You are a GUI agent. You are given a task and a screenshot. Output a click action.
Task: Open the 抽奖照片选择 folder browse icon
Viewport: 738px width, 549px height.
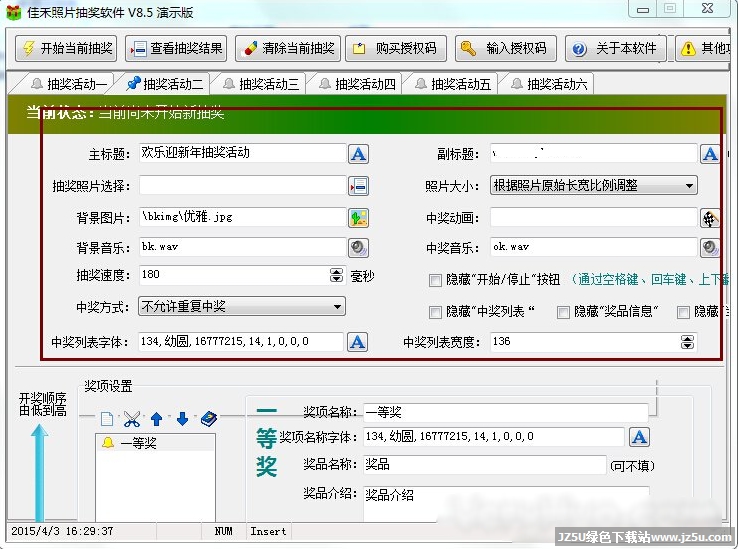358,186
